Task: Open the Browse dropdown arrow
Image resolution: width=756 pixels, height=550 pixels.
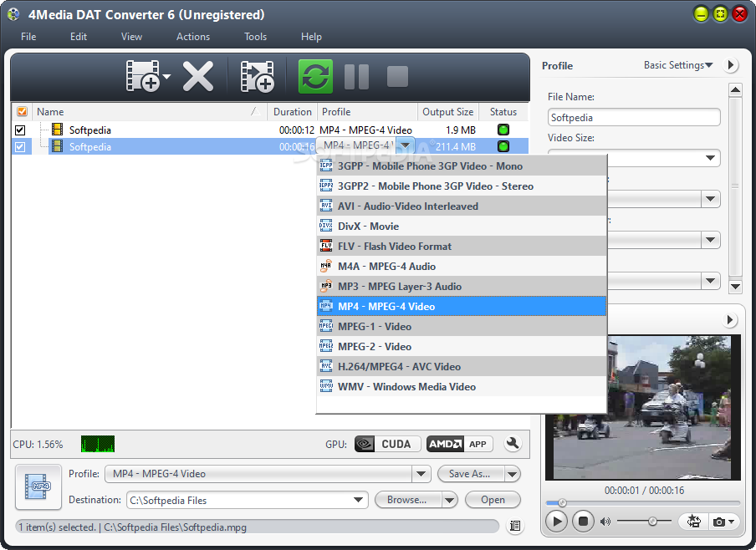Action: 449,501
